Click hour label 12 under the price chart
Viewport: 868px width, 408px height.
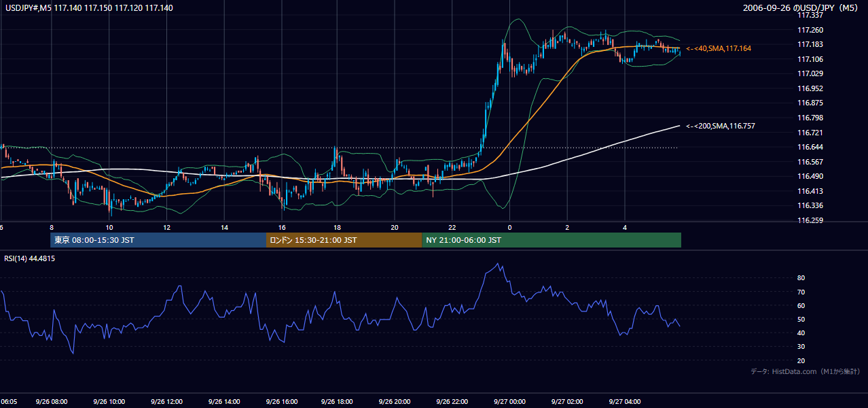click(x=166, y=228)
